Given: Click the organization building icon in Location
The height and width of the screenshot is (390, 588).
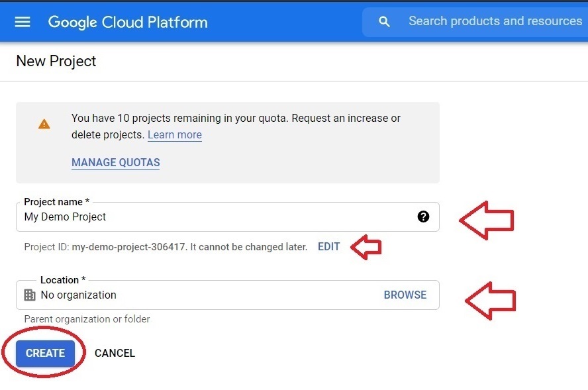Looking at the screenshot, I should pyautogui.click(x=30, y=295).
